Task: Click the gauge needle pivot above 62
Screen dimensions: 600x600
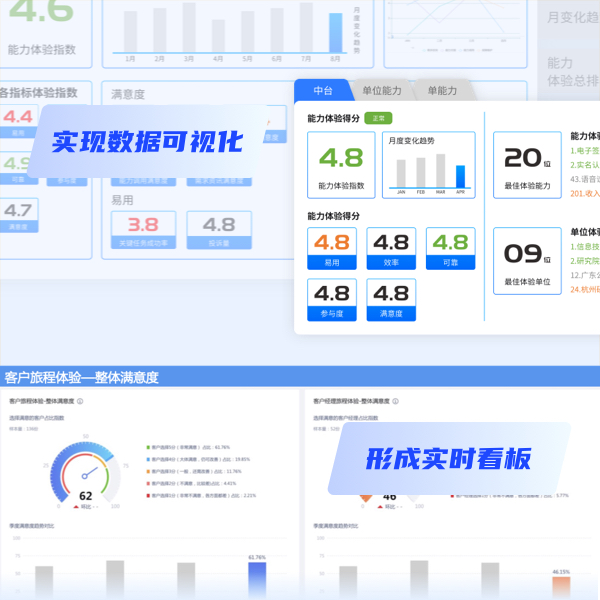Action: (84, 476)
